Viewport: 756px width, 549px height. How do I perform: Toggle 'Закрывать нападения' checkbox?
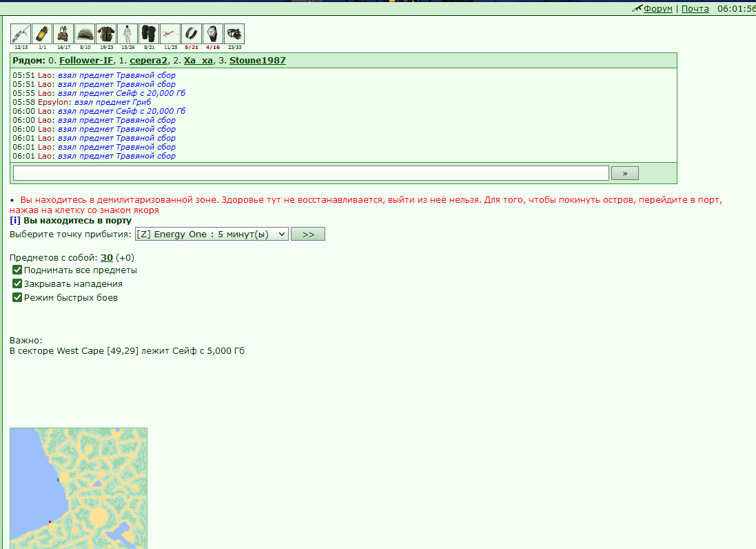tap(17, 283)
